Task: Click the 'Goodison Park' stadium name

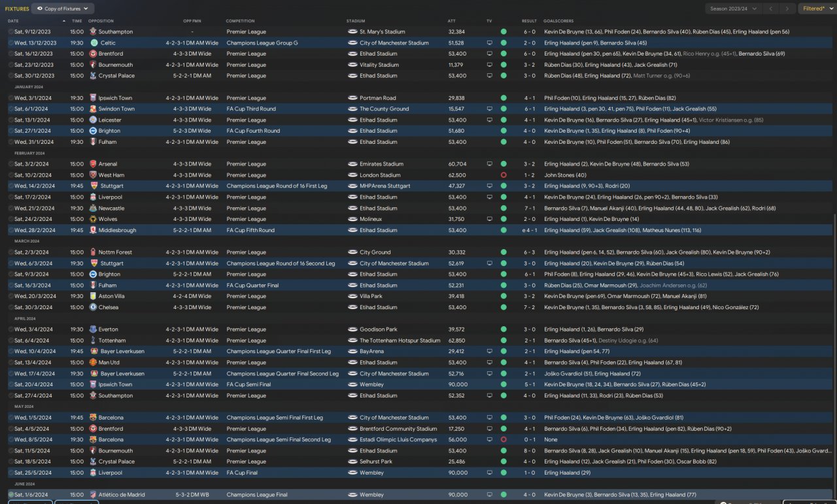Action: [x=379, y=329]
